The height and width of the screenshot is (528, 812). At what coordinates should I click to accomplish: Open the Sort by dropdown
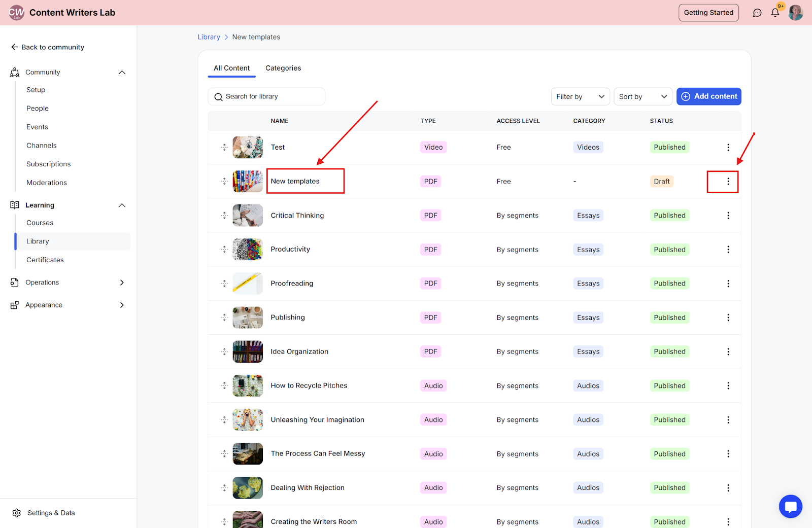click(643, 96)
